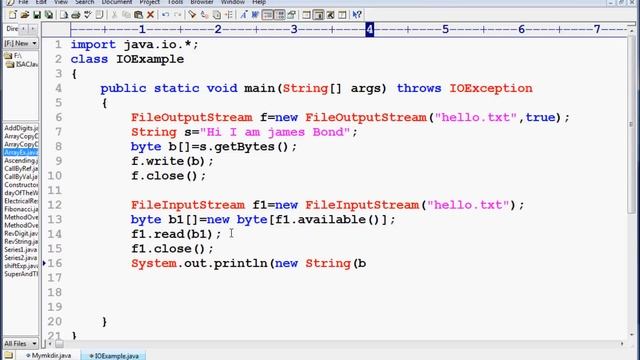Open the Browser menu
This screenshot has width=640, height=360.
point(202,2)
